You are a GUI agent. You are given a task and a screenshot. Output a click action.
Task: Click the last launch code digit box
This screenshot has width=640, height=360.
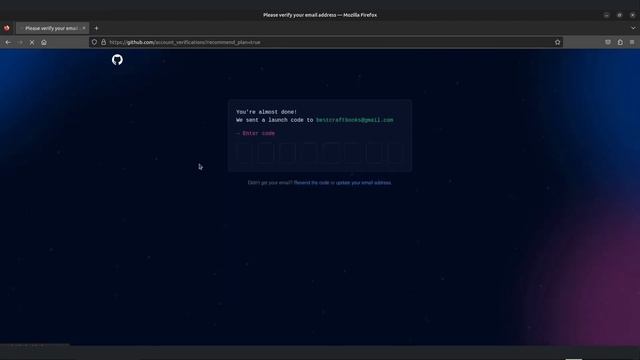pyautogui.click(x=396, y=153)
